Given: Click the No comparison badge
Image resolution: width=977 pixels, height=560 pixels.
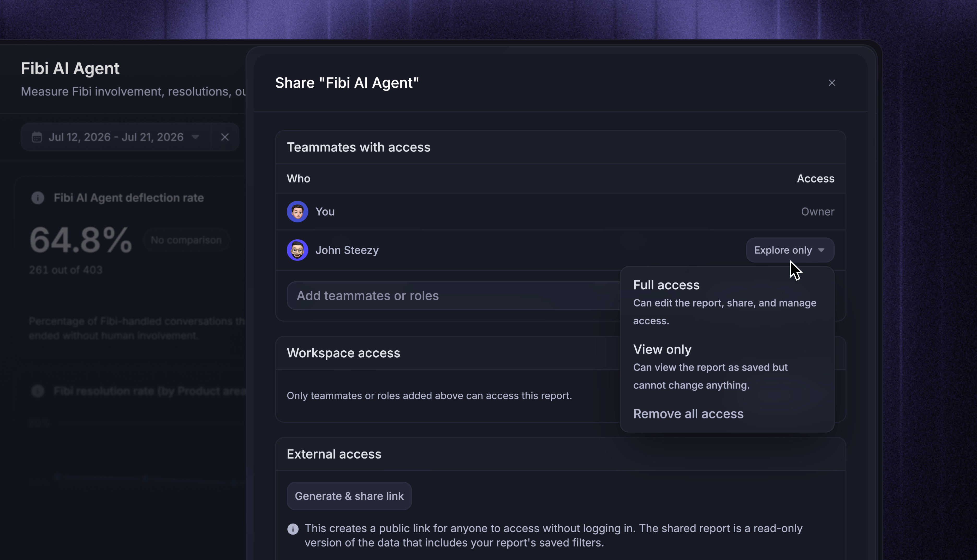Looking at the screenshot, I should 186,240.
